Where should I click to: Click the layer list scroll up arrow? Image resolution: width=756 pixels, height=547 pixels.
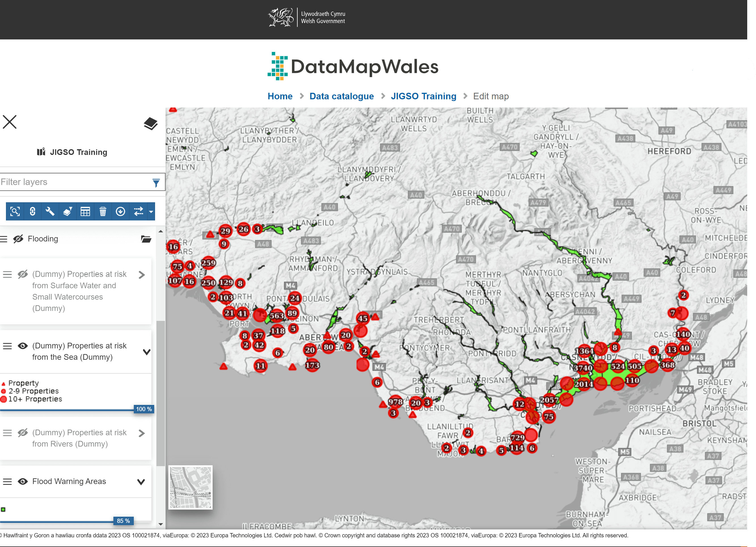tap(161, 231)
